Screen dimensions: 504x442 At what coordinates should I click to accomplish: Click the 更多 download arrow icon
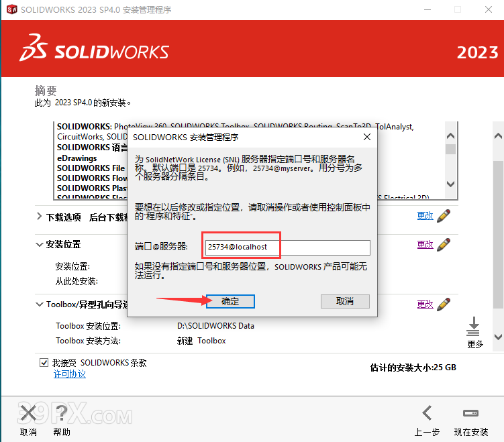tap(474, 327)
